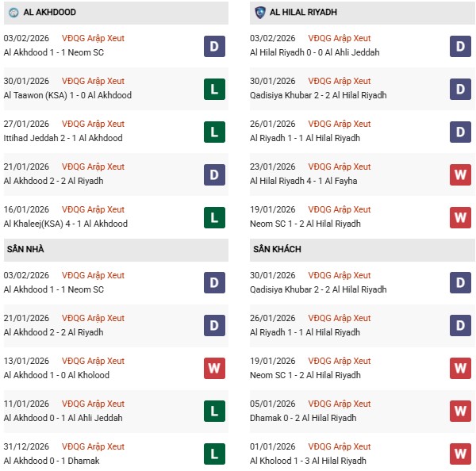Click L badge for Al Akhdood 0-1 Dhamak
Screen dimensions: 476x471
214,454
